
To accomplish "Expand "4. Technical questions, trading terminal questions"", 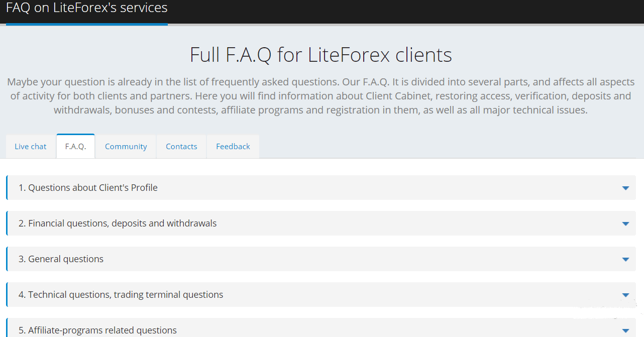I will click(121, 295).
